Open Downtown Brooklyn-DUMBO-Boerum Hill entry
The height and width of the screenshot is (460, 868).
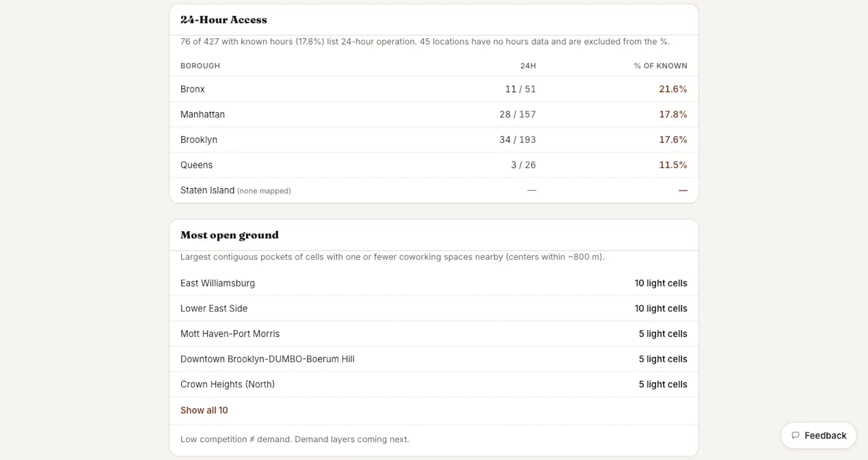pyautogui.click(x=434, y=359)
